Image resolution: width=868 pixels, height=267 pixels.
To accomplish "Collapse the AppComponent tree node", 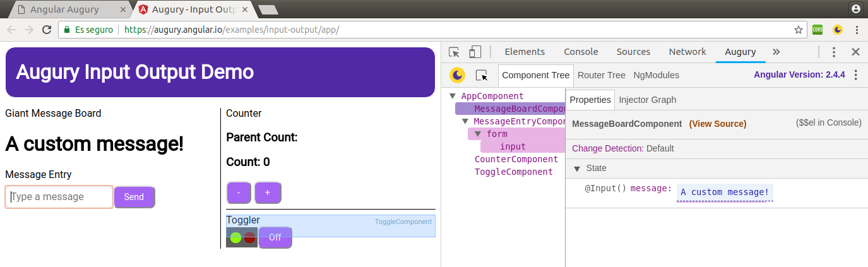I will (x=452, y=97).
